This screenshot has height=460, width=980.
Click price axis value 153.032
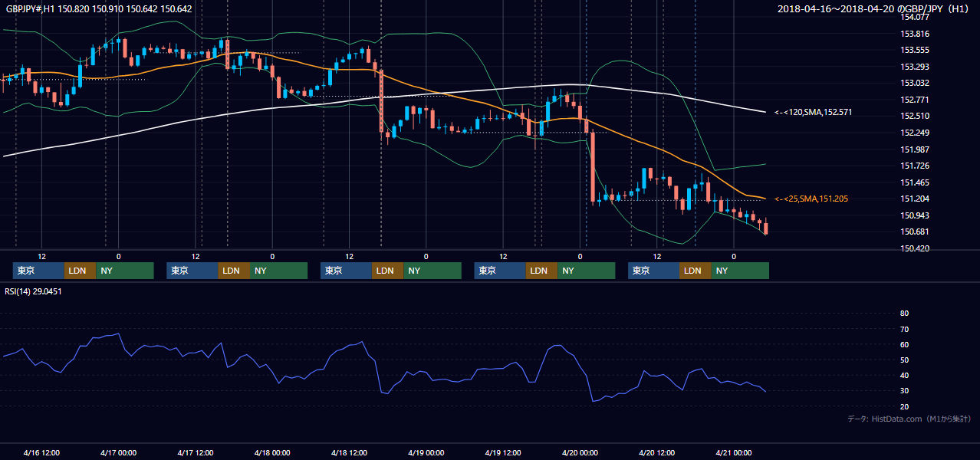point(916,83)
